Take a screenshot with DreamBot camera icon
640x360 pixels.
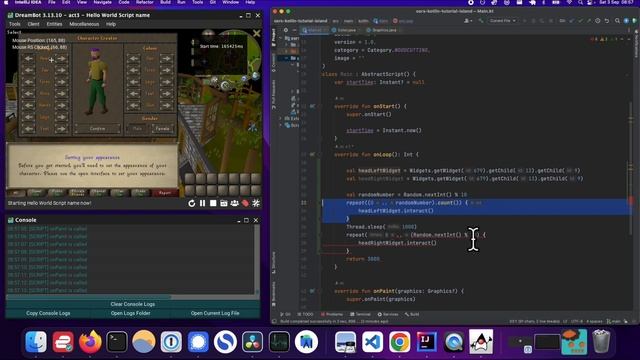(x=224, y=203)
